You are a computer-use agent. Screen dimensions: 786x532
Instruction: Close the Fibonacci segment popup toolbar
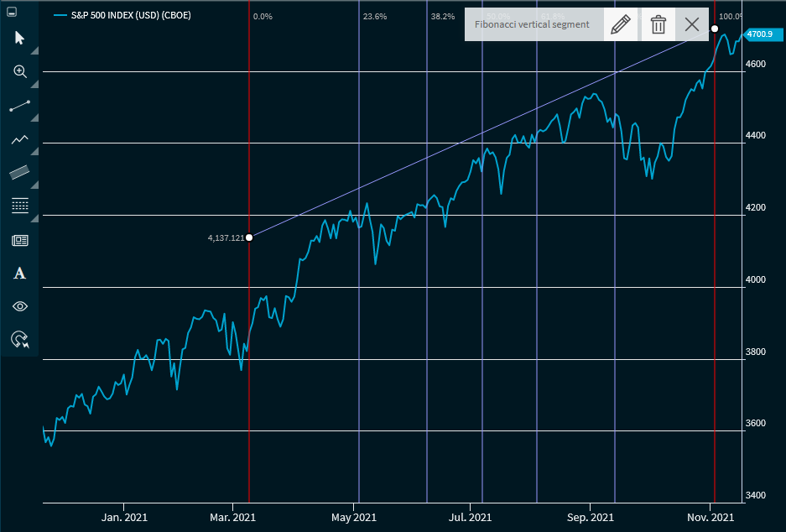(692, 24)
